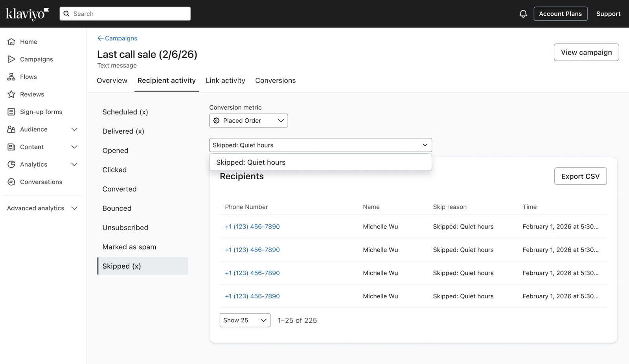
Task: Click the Export CSV button
Action: pyautogui.click(x=580, y=176)
